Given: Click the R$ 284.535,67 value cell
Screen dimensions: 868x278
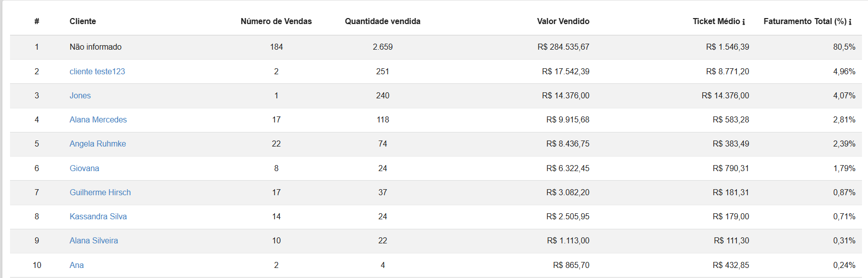Looking at the screenshot, I should (563, 47).
